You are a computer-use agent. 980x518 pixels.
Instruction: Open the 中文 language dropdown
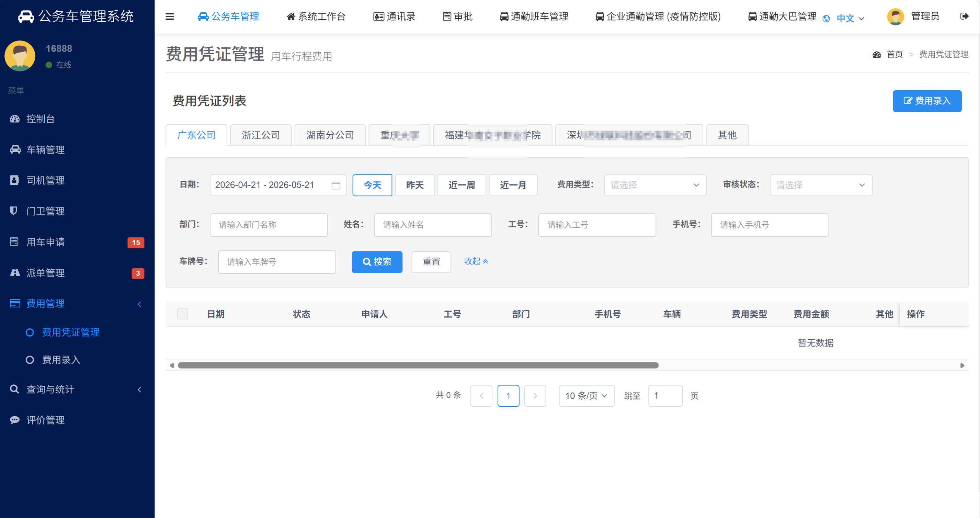pos(851,18)
